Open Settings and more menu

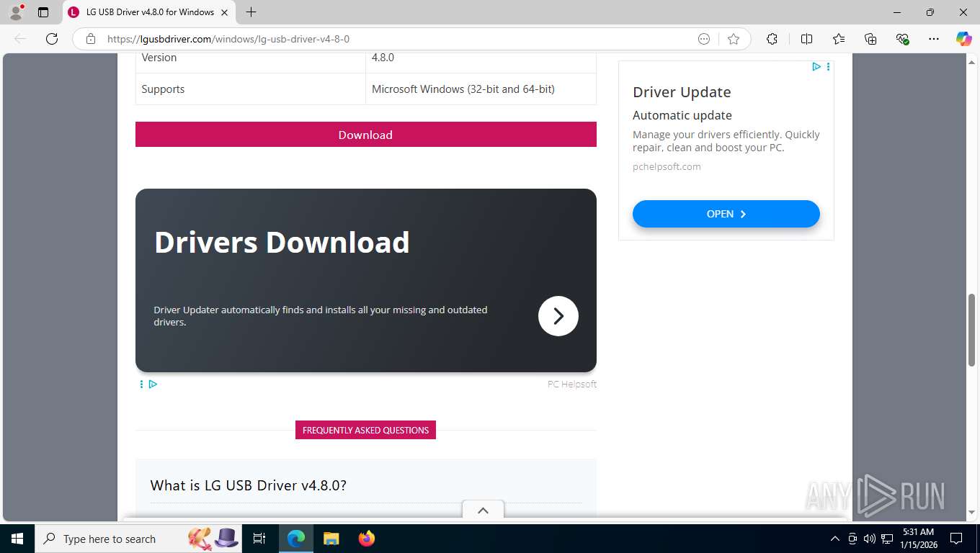pos(934,39)
